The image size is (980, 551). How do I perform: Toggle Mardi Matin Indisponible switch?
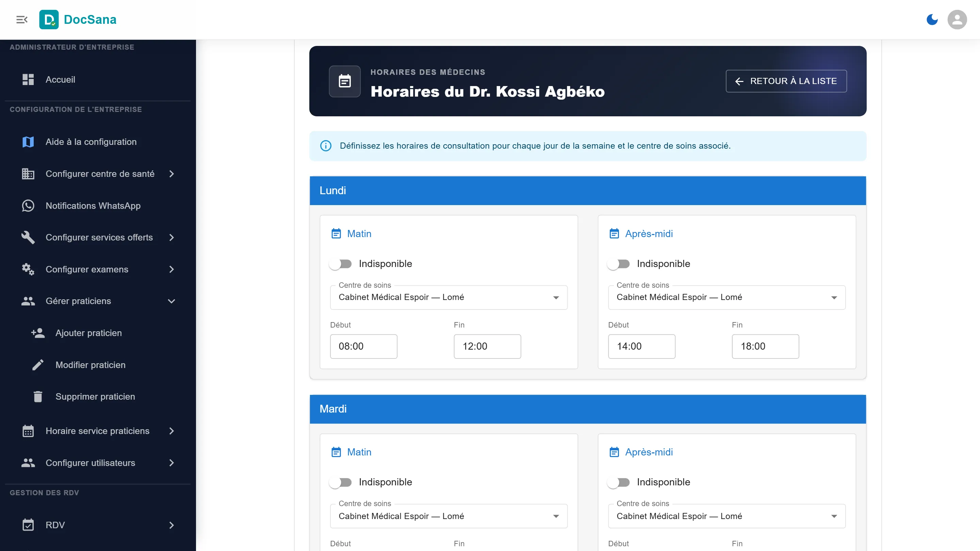pyautogui.click(x=341, y=482)
